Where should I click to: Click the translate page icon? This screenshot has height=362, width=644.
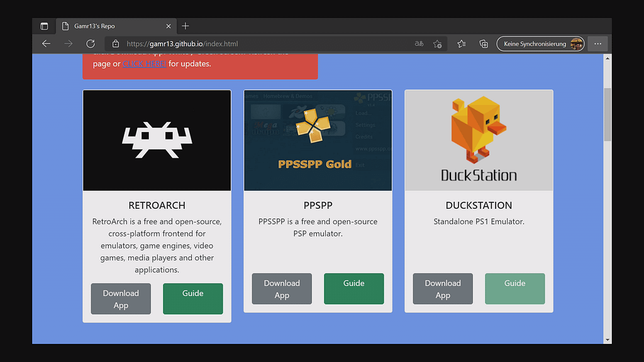419,44
